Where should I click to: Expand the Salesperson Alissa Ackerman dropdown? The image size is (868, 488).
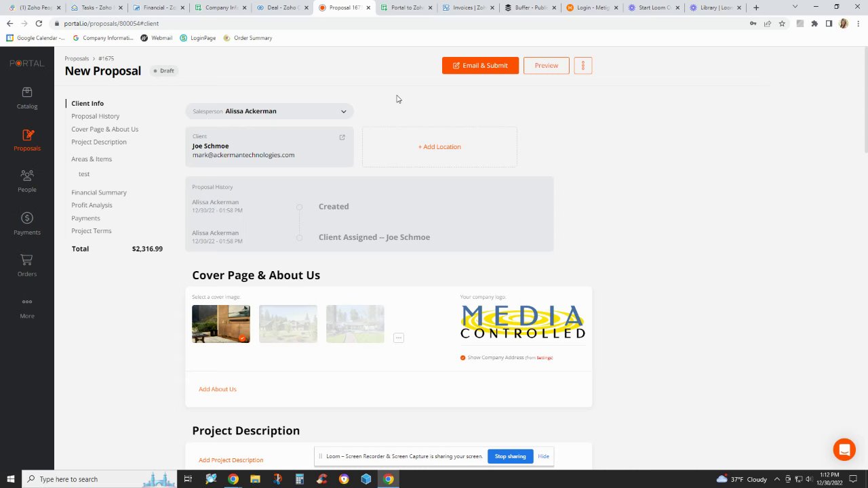pyautogui.click(x=269, y=111)
